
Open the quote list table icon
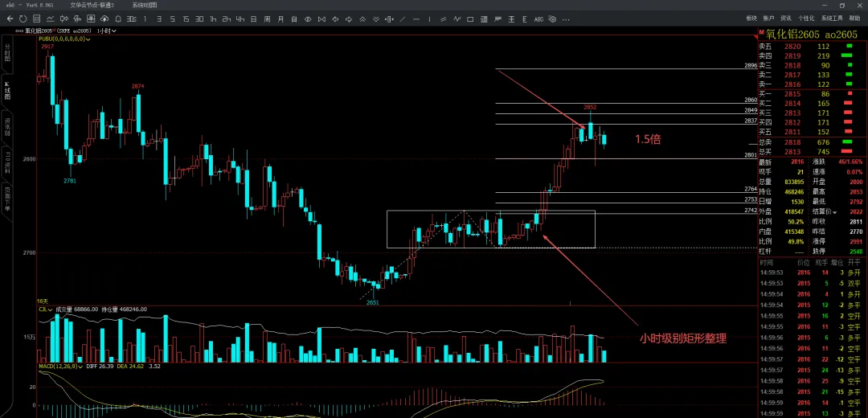point(36,18)
